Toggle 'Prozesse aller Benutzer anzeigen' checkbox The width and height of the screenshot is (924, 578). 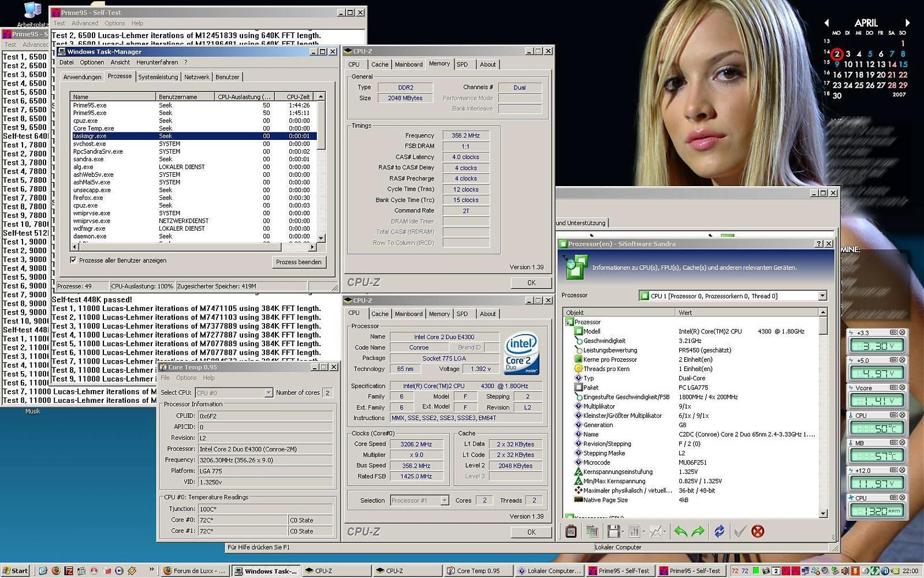tap(73, 260)
